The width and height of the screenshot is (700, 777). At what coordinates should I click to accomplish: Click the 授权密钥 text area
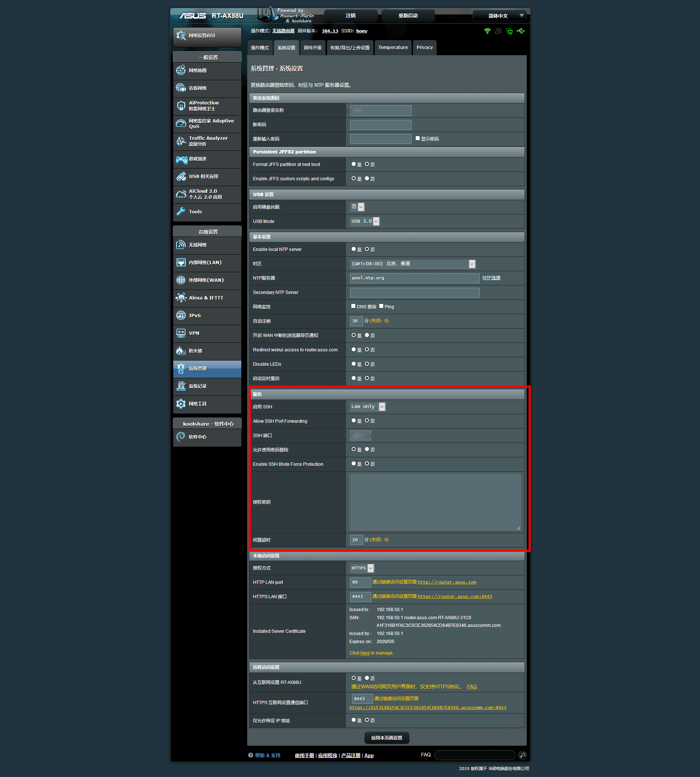click(x=436, y=502)
